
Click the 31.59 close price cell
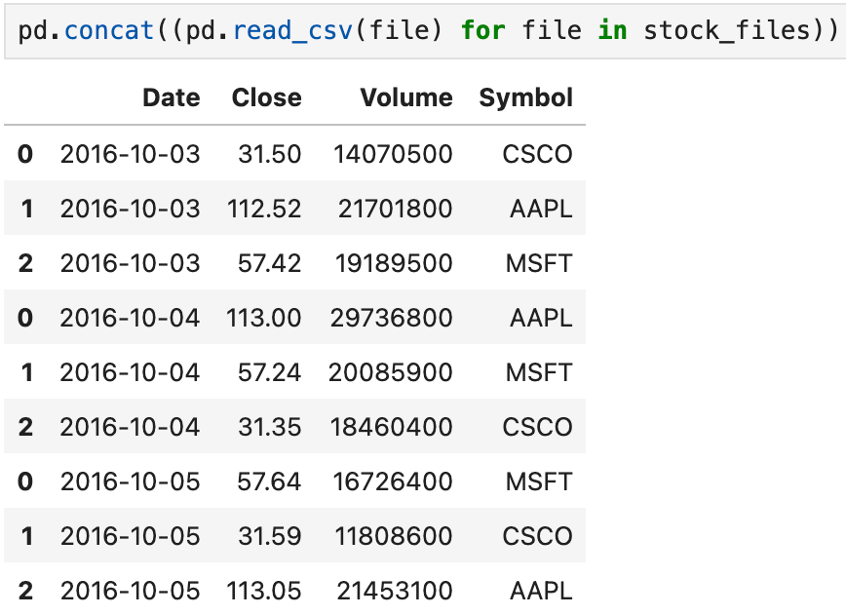coord(269,536)
